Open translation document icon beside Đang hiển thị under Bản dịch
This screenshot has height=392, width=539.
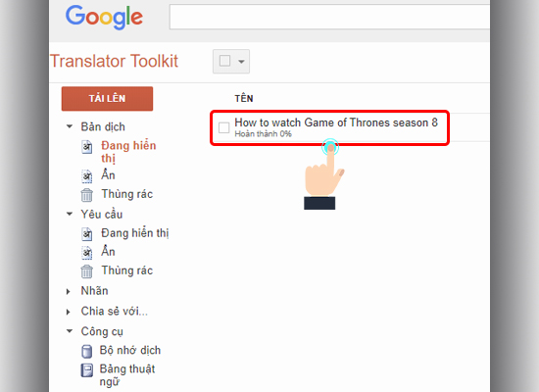click(87, 147)
